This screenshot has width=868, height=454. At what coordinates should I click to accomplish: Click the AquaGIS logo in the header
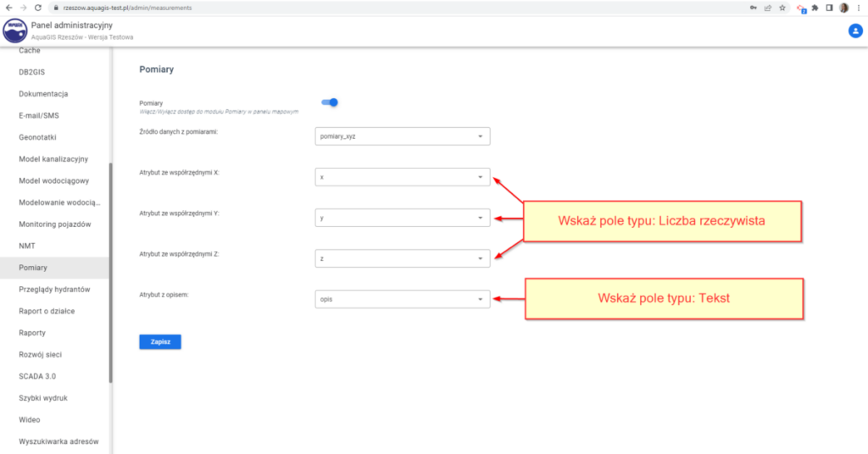pyautogui.click(x=15, y=31)
